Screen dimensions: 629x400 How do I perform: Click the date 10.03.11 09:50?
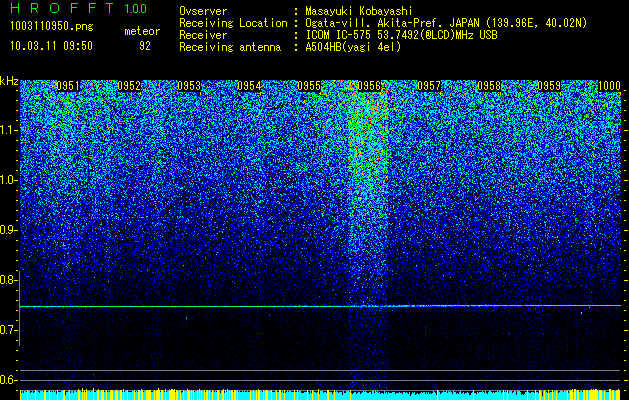(x=51, y=46)
